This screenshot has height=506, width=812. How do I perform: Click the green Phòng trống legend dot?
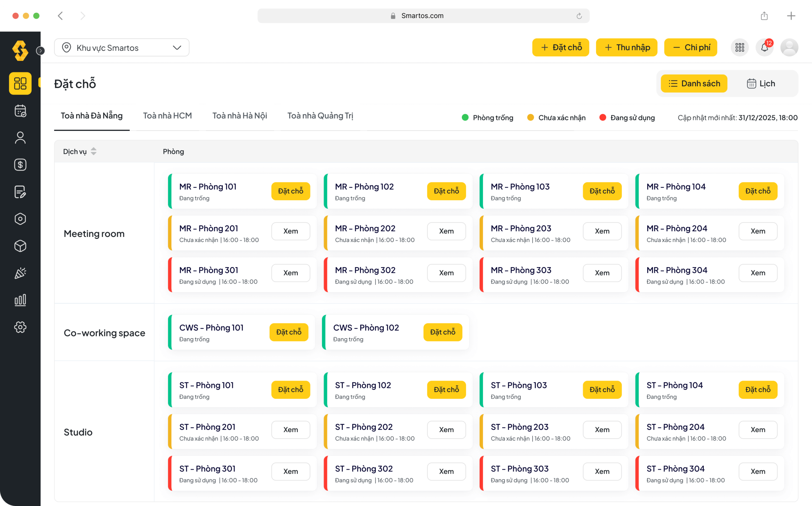click(x=465, y=117)
